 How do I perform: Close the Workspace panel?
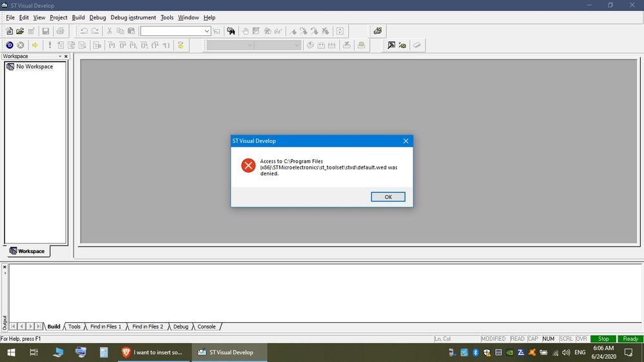coord(66,56)
